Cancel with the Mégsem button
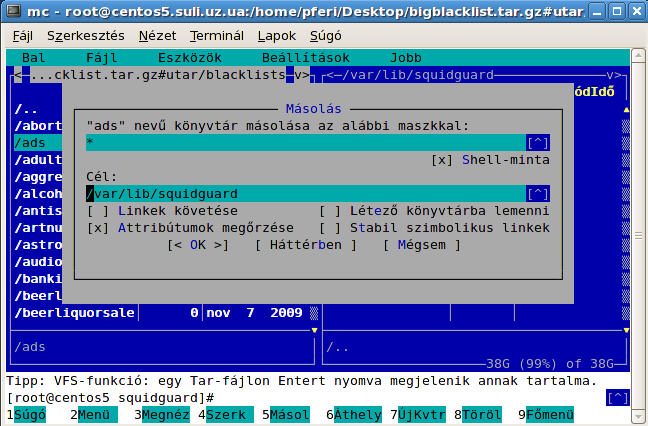 (x=421, y=244)
